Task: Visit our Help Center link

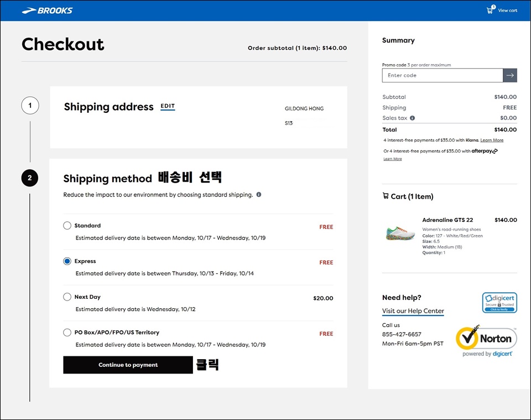Action: click(x=413, y=311)
